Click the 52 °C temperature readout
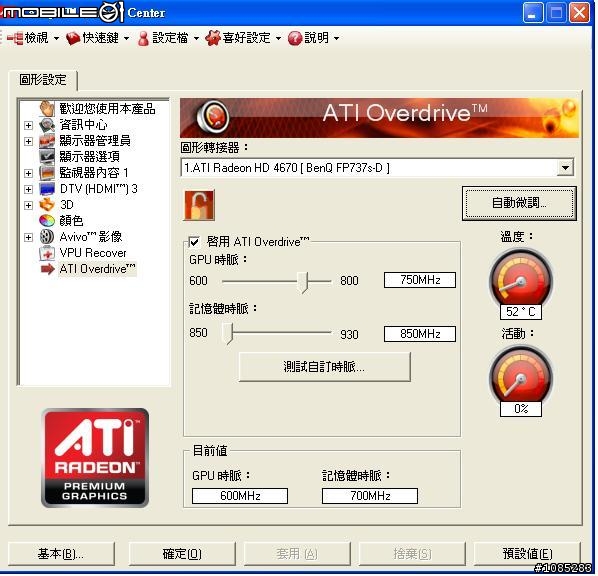This screenshot has height=576, width=598. (x=521, y=312)
